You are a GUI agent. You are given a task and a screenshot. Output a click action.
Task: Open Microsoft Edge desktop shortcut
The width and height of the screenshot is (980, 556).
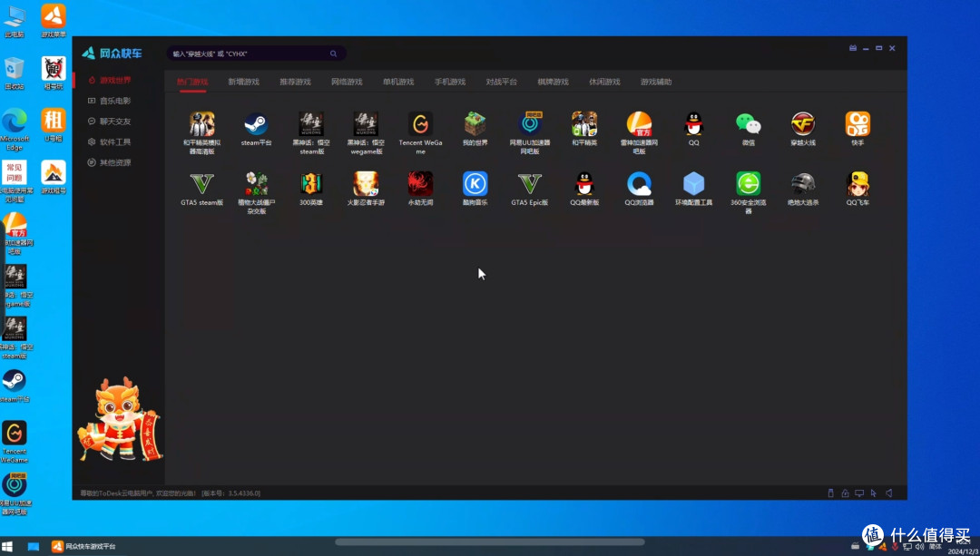pyautogui.click(x=15, y=130)
